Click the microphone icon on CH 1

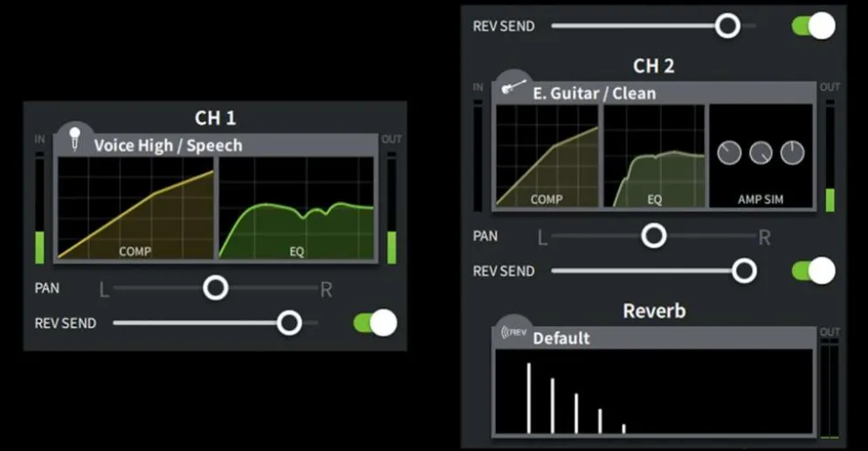75,138
